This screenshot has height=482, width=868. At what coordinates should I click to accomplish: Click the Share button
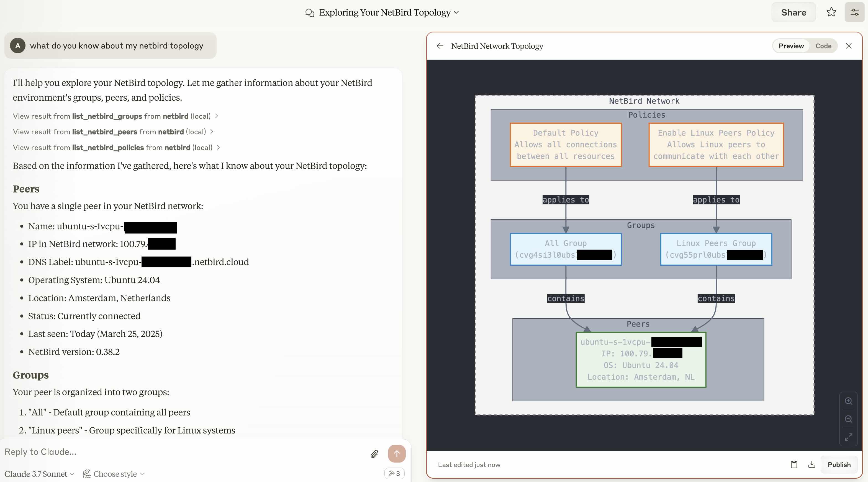(793, 12)
